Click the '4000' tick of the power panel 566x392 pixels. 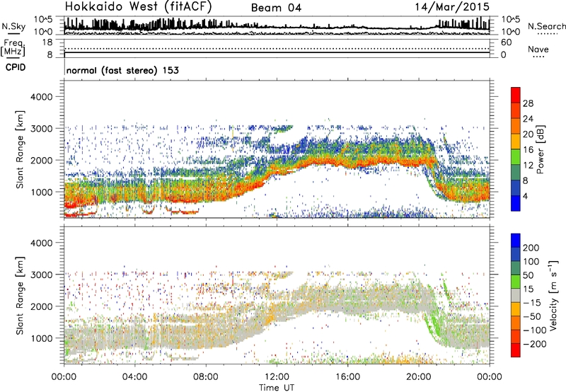point(42,97)
